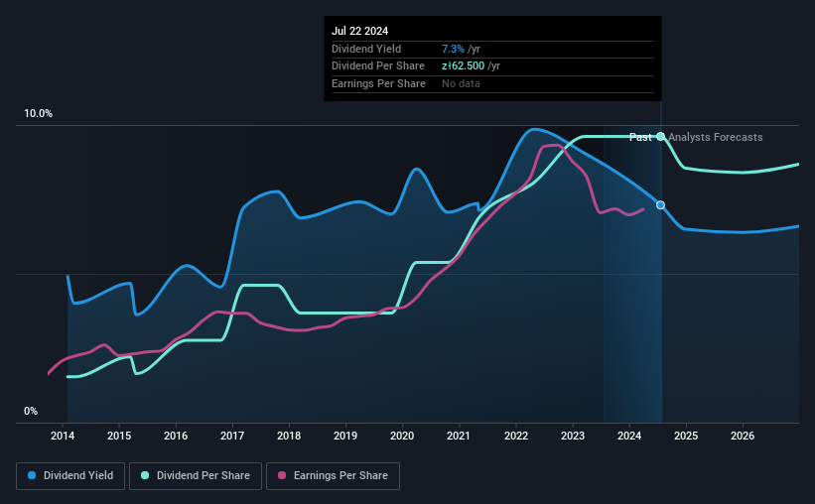Click the Past label on the chart
The height and width of the screenshot is (504, 815).
coord(640,137)
